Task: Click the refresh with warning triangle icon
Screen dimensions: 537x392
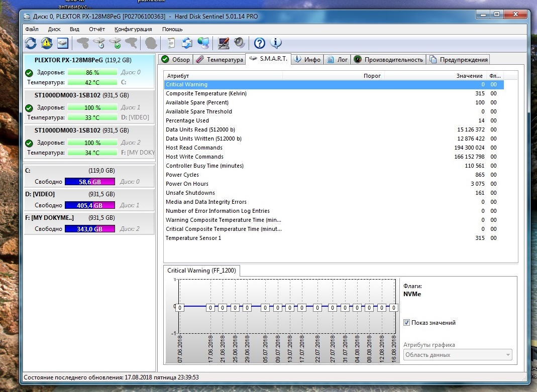Action: pos(47,43)
